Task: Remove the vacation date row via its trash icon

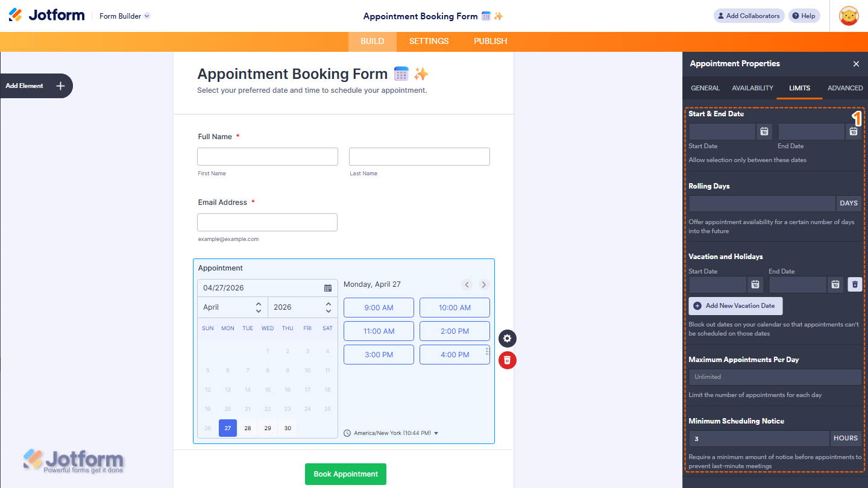Action: point(855,284)
